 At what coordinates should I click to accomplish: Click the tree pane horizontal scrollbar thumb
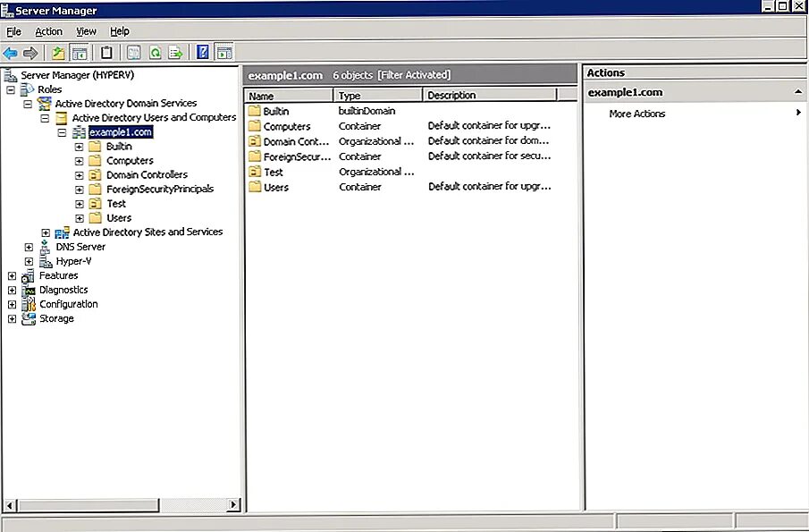[88, 504]
